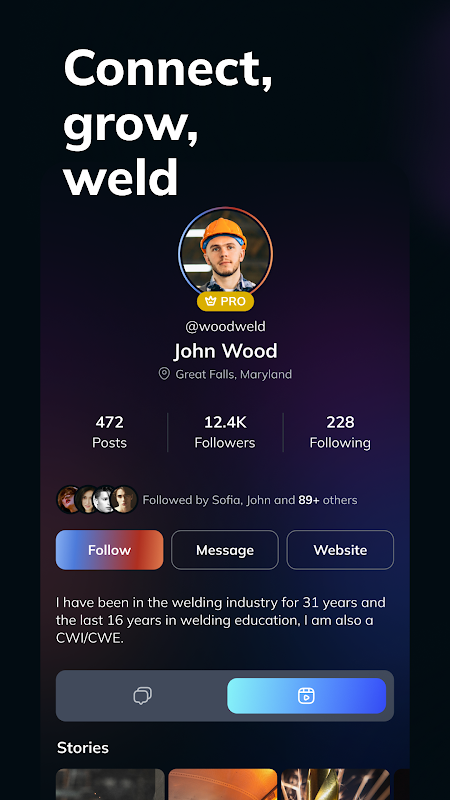Image resolution: width=450 pixels, height=800 pixels.
Task: Open third follower avatar in followed-by row
Action: (105, 499)
